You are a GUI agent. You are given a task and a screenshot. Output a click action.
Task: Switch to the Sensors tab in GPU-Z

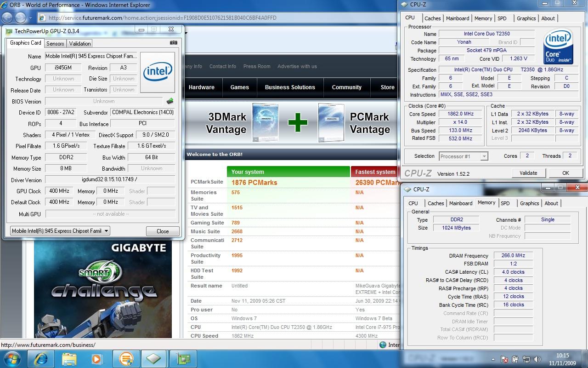[55, 44]
